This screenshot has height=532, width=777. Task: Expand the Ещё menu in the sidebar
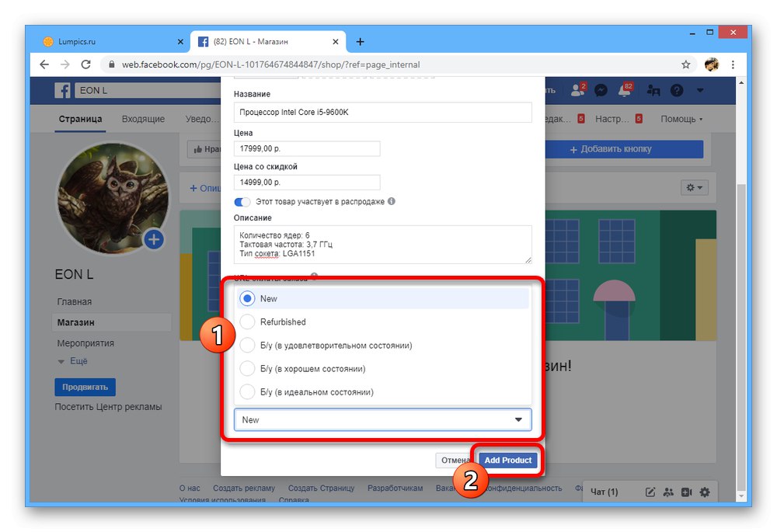(x=73, y=361)
